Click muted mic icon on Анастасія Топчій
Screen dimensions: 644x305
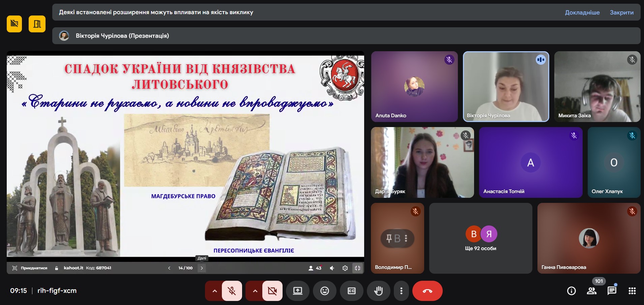click(574, 135)
